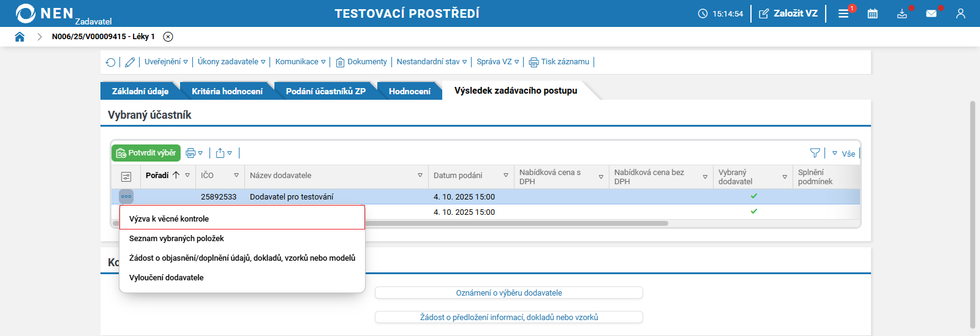Expand the Správa VZ menu
The height and width of the screenshot is (336, 980).
click(x=498, y=62)
